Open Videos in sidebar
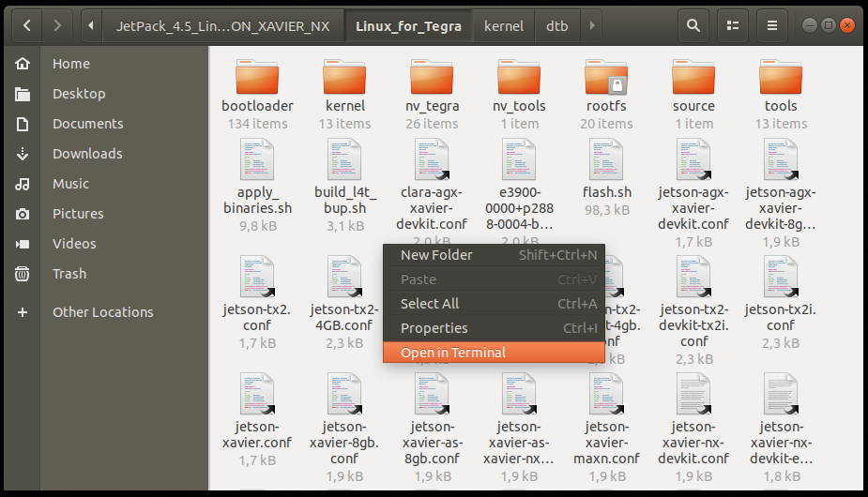 (74, 243)
